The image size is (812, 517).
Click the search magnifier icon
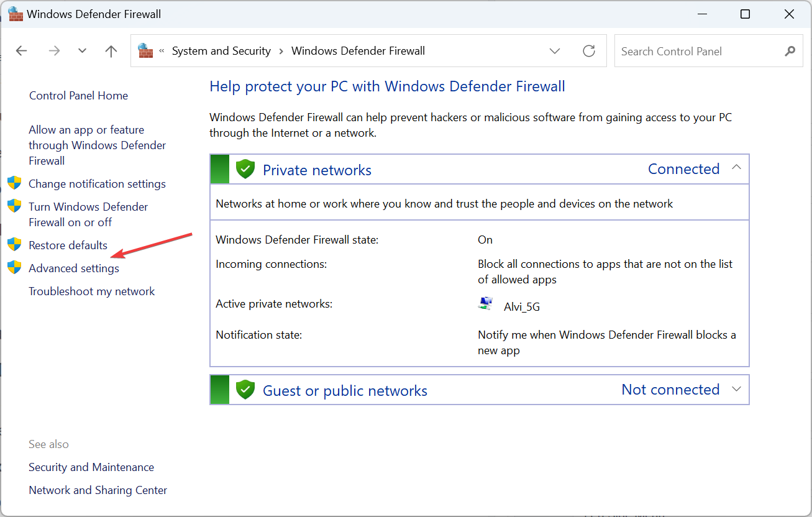[790, 51]
